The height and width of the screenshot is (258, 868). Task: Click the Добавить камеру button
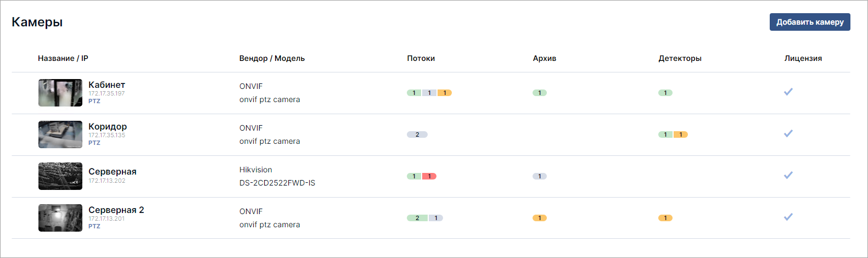coord(810,22)
